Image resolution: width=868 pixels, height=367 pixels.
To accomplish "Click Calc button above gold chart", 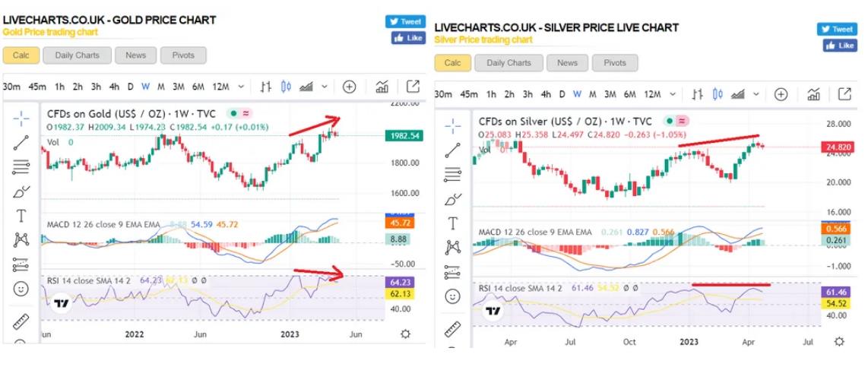I will pyautogui.click(x=21, y=55).
